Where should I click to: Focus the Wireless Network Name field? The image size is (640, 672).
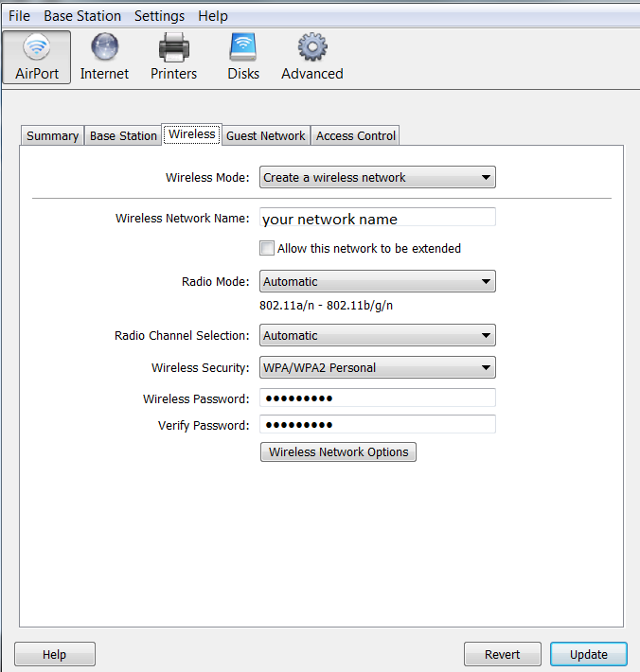coord(377,218)
